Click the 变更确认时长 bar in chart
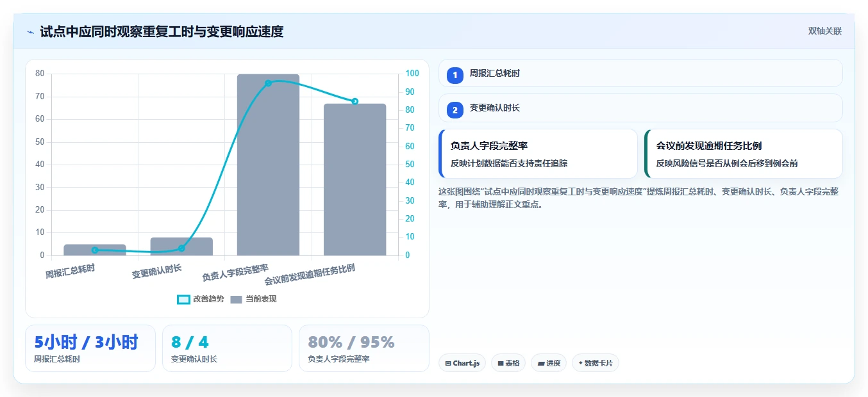The height and width of the screenshot is (397, 868). coord(181,247)
